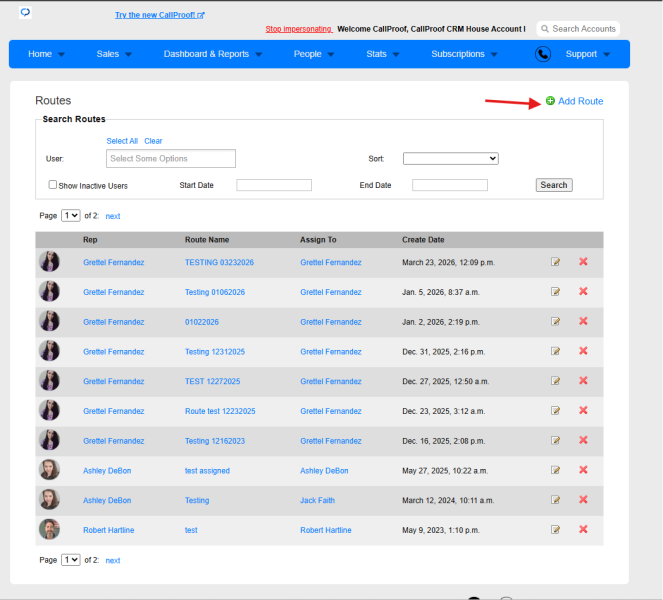Click the Add Route link

coord(581,101)
